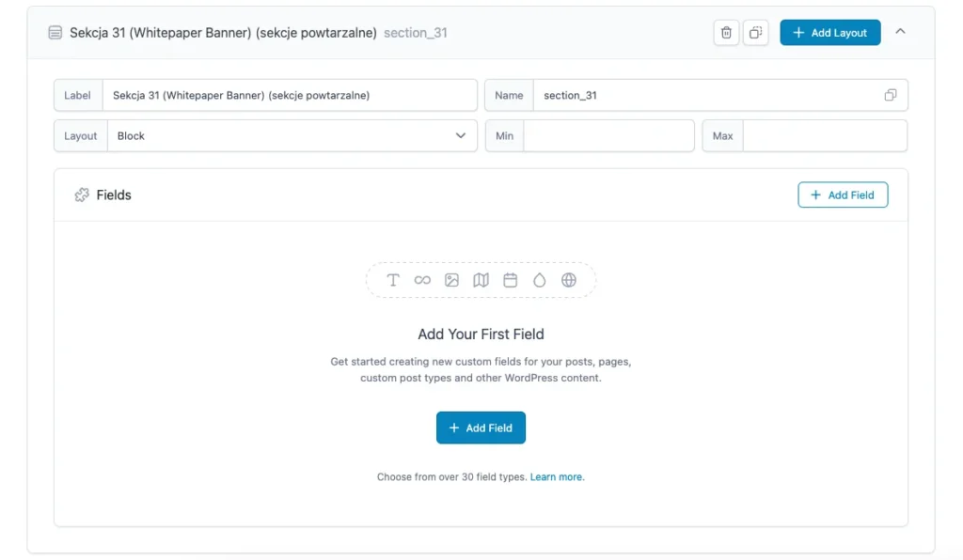Click the puzzle piece Fields icon
The width and height of the screenshot is (963, 560).
[82, 195]
